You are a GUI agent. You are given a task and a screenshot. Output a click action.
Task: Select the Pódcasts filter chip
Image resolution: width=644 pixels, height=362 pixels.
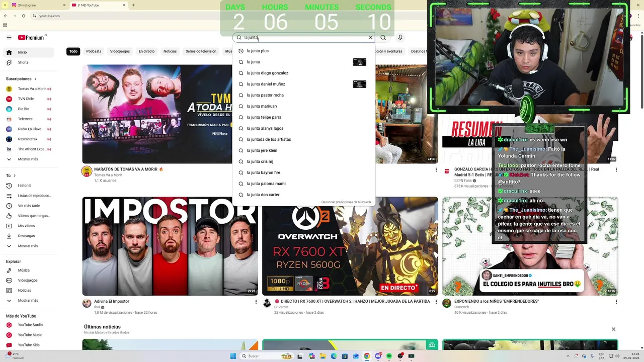click(x=94, y=51)
